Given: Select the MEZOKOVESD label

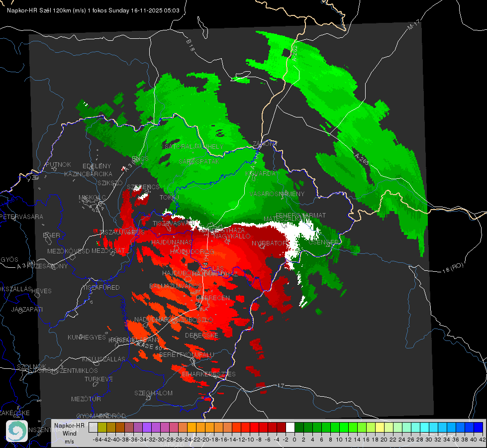Looking at the screenshot, I should point(68,251).
